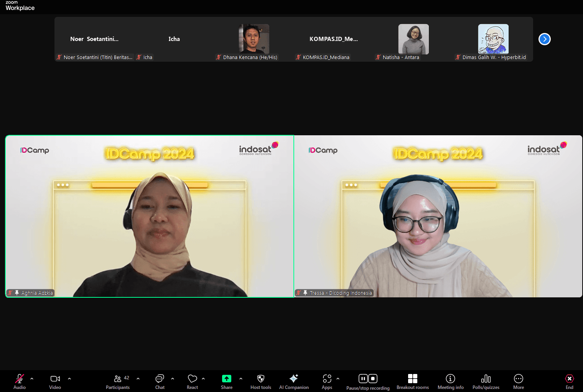Click muted mic icon on Aghnia Adzkia
Screen dimensions: 583x392
tap(10, 293)
